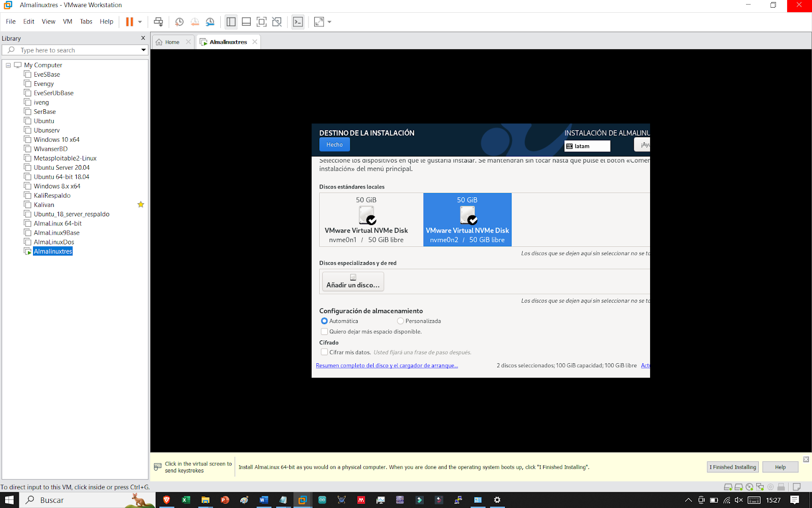Switch to the Home tab
812x508 pixels.
172,42
